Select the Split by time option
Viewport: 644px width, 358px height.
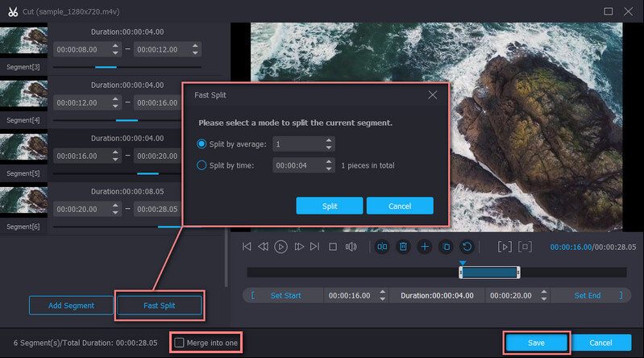tap(202, 165)
